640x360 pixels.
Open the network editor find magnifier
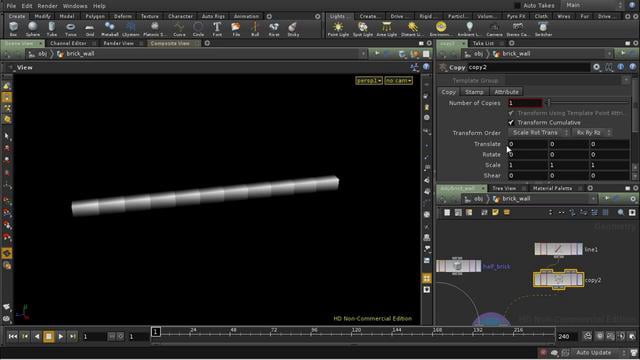coord(621,212)
